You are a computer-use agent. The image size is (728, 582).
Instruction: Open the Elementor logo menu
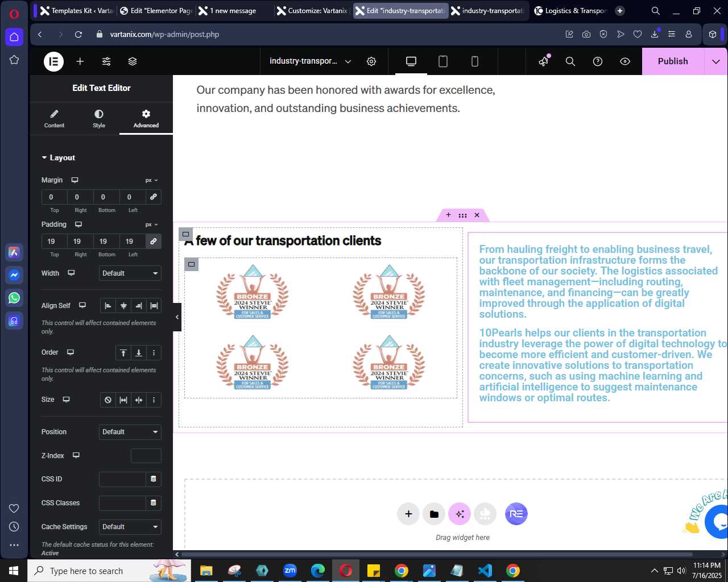54,61
